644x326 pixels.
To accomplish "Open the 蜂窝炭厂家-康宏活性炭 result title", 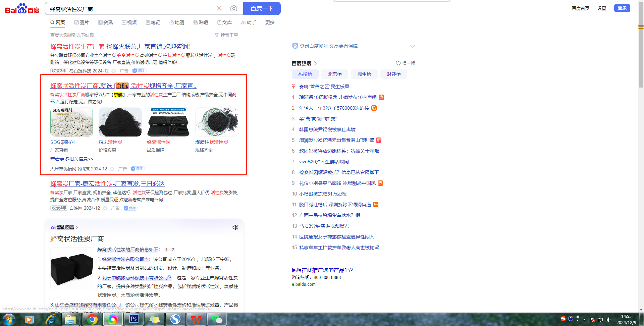I will tap(107, 183).
